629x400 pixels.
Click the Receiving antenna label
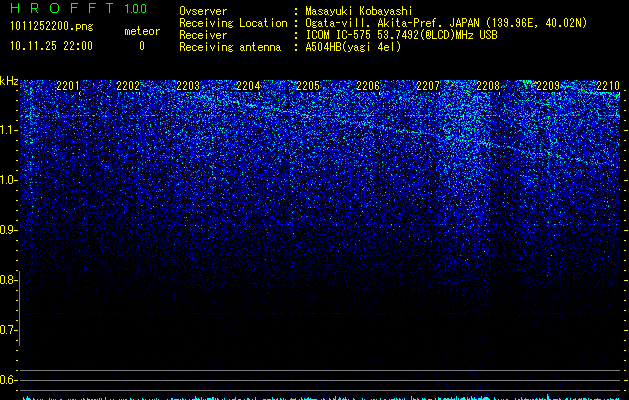[230, 47]
